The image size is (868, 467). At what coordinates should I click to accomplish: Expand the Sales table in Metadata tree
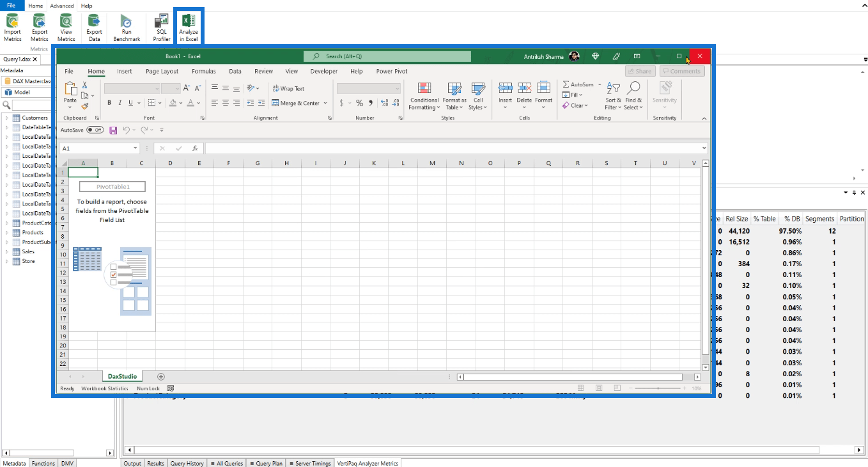[x=7, y=251]
